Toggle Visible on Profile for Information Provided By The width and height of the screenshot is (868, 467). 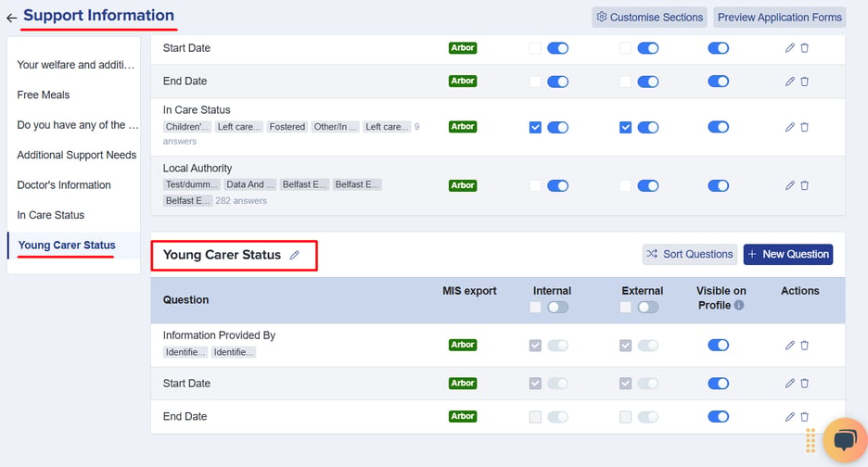pos(718,346)
